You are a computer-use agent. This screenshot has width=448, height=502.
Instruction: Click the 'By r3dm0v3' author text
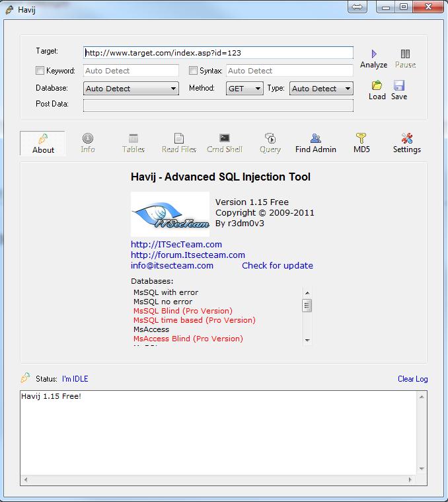coord(240,223)
